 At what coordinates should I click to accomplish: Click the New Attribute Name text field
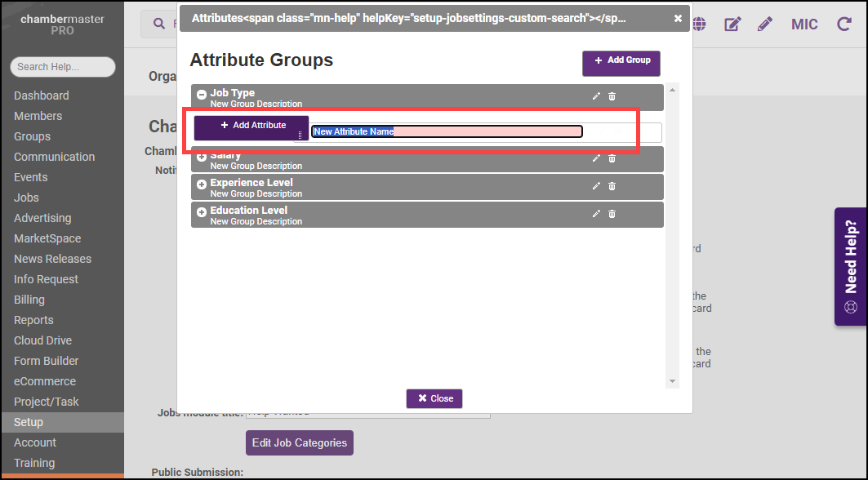(x=447, y=131)
